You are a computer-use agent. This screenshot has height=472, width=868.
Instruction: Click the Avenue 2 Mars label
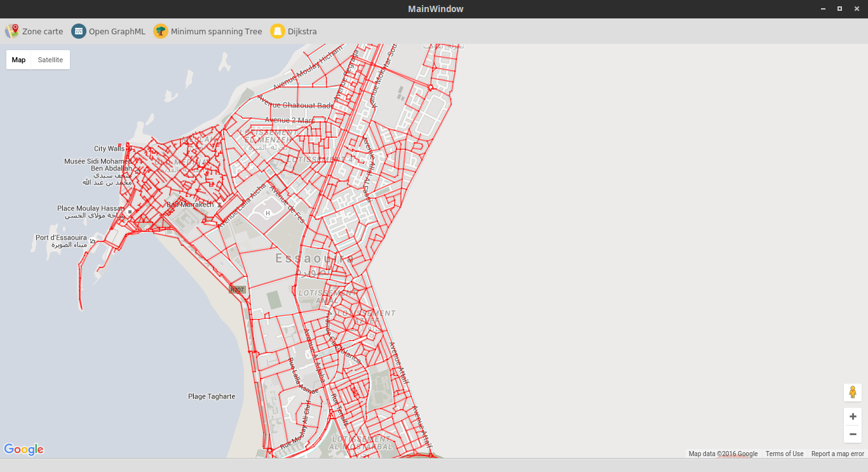290,120
